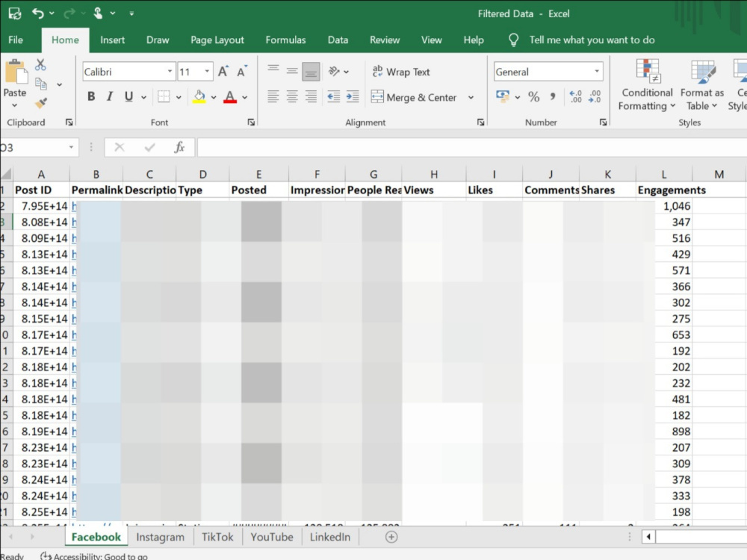Image resolution: width=747 pixels, height=560 pixels.
Task: Open the Alignment settings dialog launcher
Action: [480, 122]
